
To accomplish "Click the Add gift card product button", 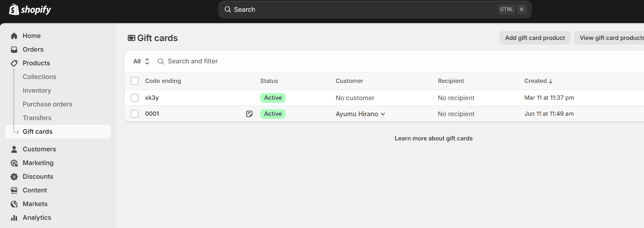I will pos(535,38).
